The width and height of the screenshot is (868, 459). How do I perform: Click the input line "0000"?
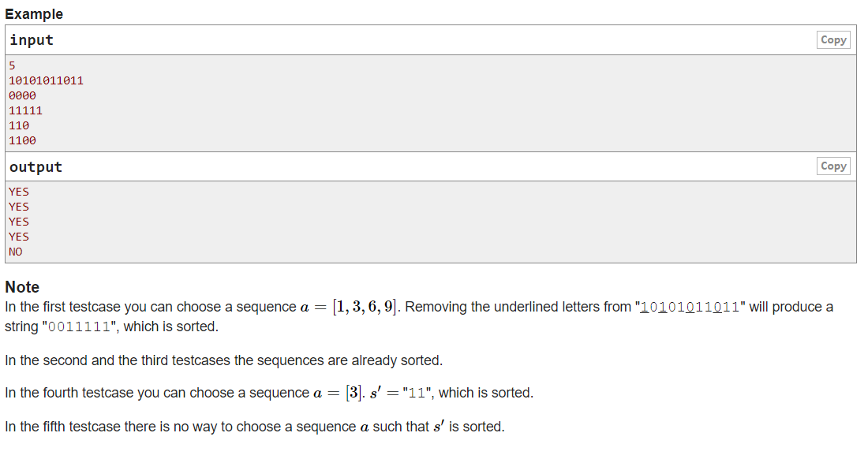[22, 95]
